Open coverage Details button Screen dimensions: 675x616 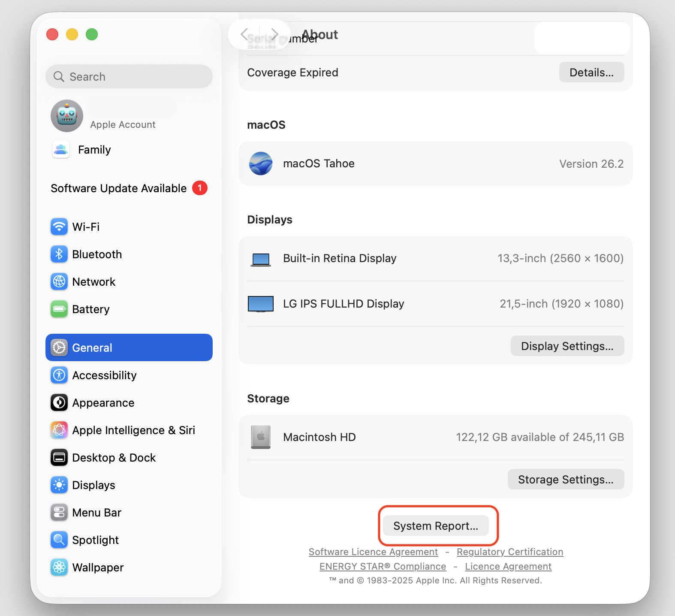(591, 72)
